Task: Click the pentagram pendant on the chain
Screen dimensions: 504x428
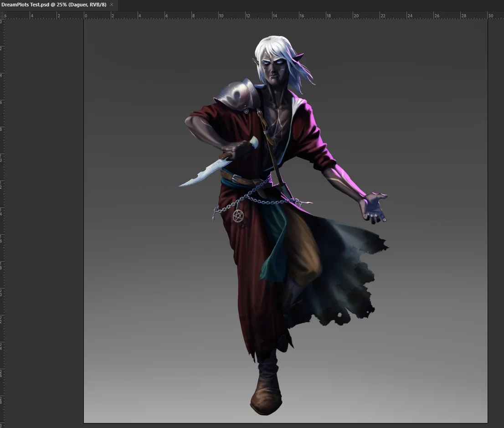Action: pyautogui.click(x=238, y=216)
